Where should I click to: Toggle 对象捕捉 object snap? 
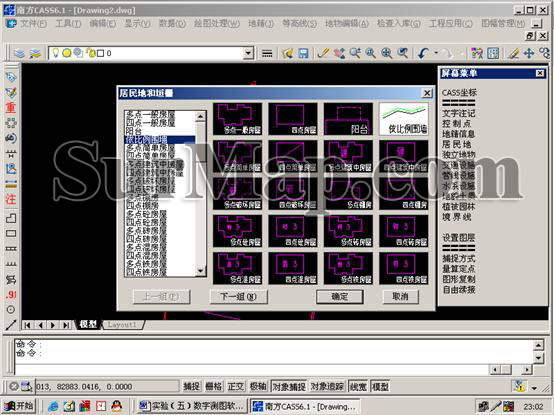coord(289,387)
